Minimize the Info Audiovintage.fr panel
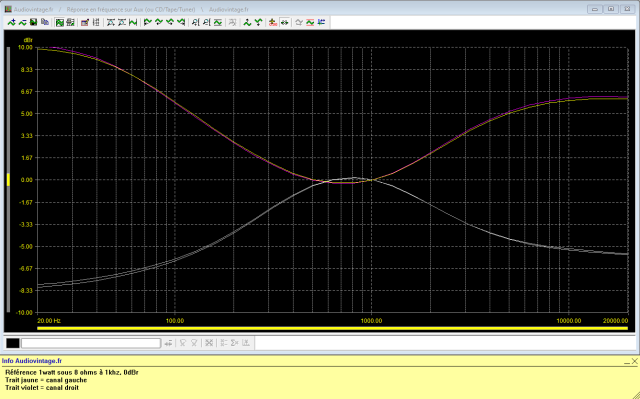 pyautogui.click(x=627, y=361)
